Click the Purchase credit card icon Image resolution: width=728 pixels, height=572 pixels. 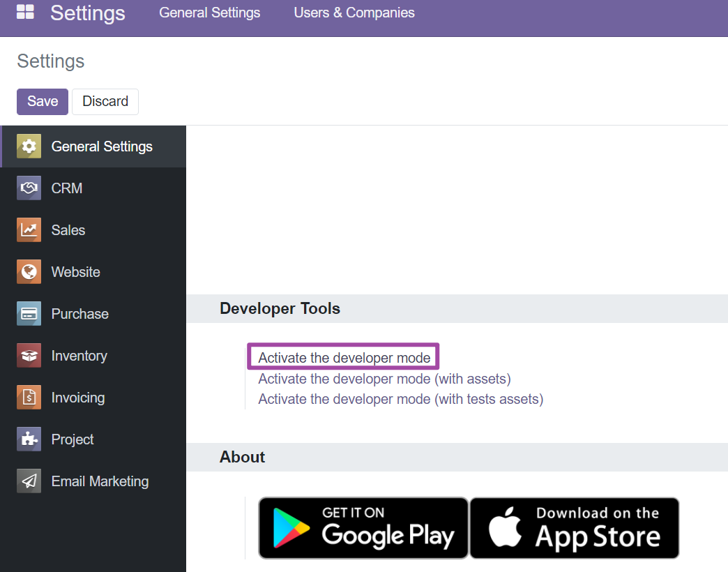point(29,314)
